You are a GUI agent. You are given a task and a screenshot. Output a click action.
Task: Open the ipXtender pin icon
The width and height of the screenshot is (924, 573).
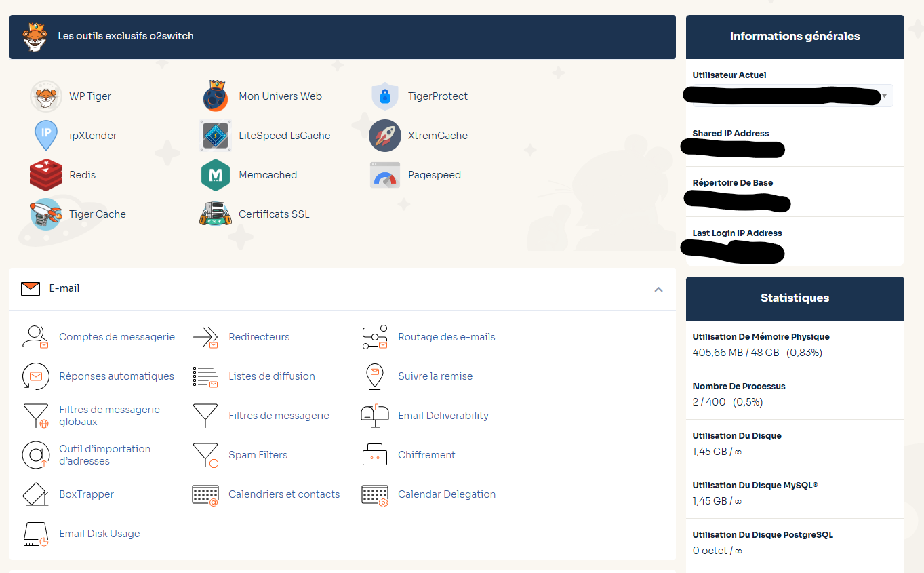46,136
